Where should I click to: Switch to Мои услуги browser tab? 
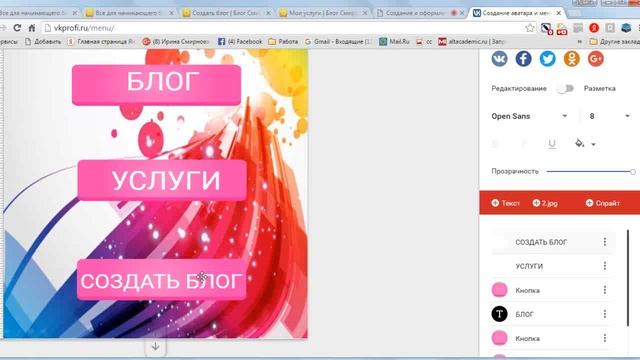point(323,13)
